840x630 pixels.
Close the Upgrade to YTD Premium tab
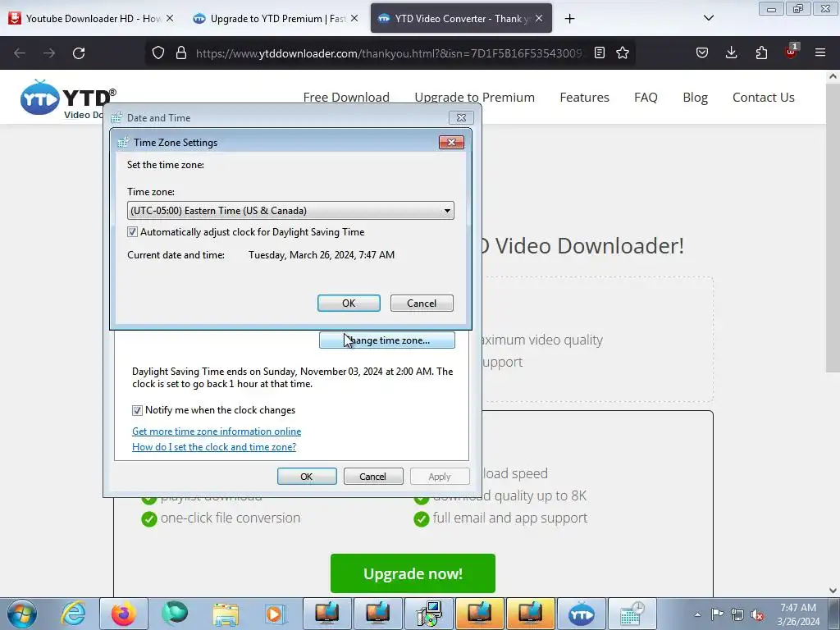coord(354,18)
